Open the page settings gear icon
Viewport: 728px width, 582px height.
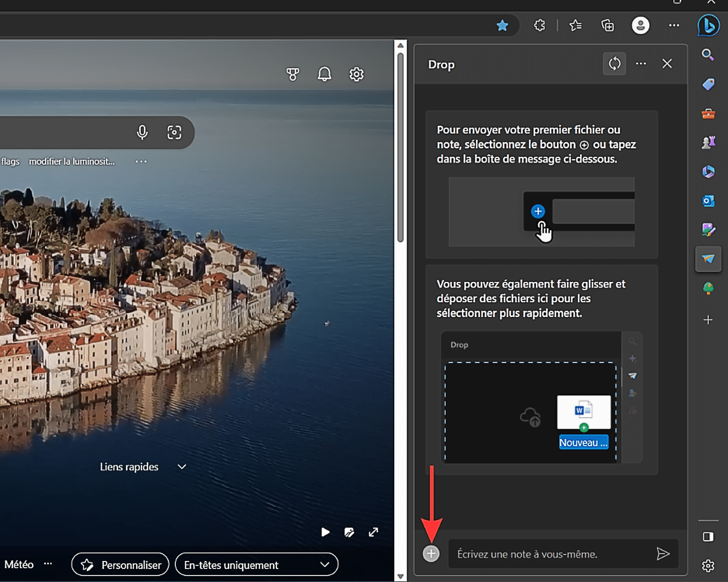click(356, 74)
